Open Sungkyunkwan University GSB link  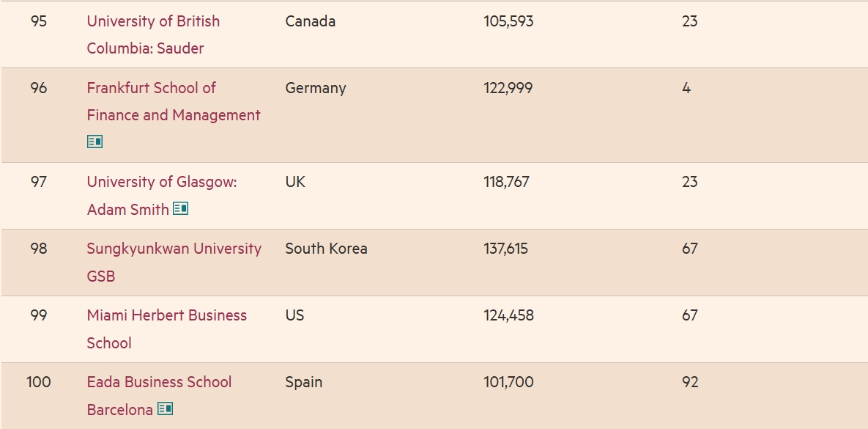pos(174,263)
